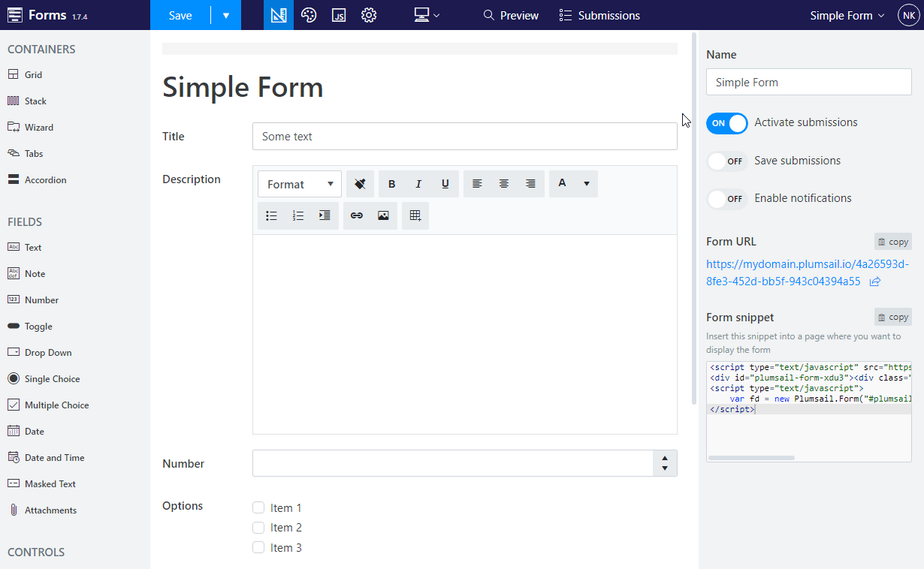Screen dimensions: 924x569
Task: Open the device preview size dropdown
Action: [x=427, y=15]
